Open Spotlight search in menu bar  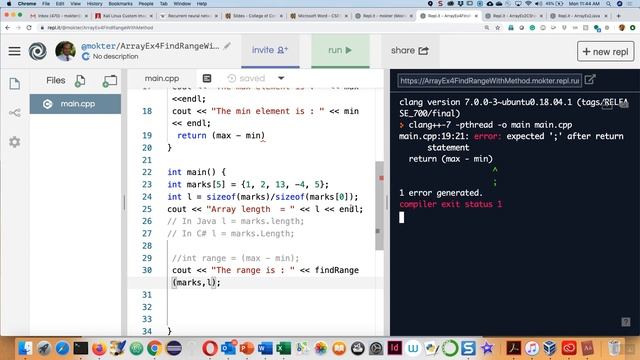click(609, 4)
